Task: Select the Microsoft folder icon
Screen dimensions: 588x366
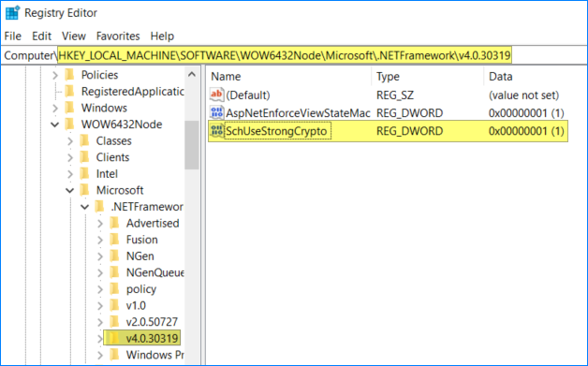Action: point(85,190)
